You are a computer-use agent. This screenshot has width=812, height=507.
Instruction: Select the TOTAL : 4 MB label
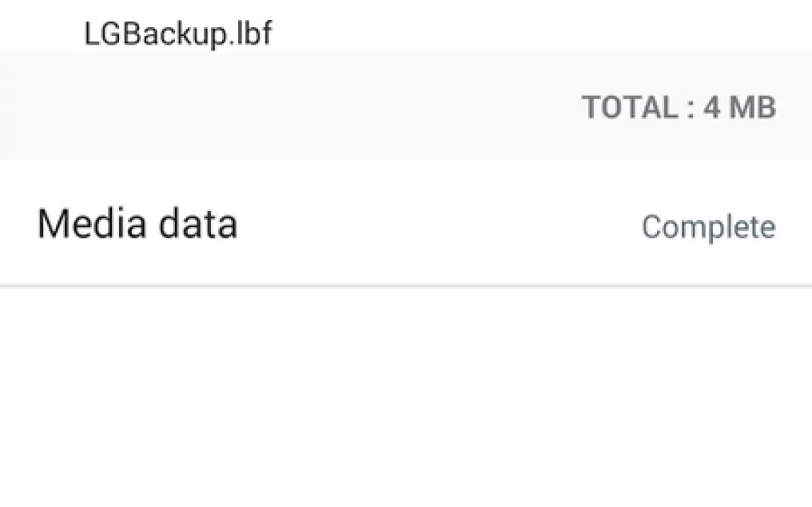[x=678, y=108]
